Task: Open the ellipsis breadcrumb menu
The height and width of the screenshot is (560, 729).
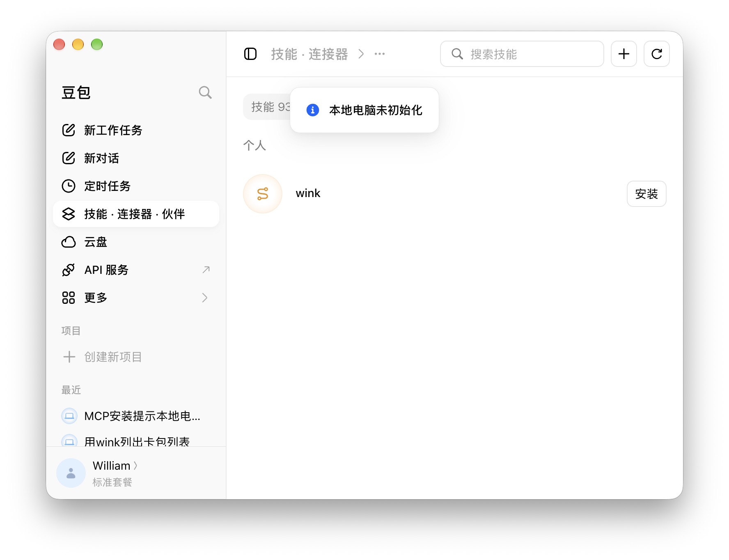Action: (380, 54)
